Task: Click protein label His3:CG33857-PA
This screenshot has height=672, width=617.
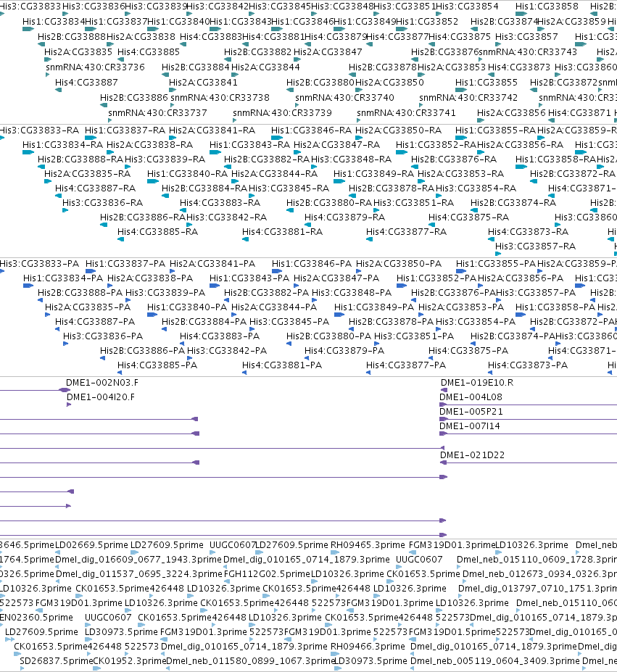Action: [x=536, y=293]
